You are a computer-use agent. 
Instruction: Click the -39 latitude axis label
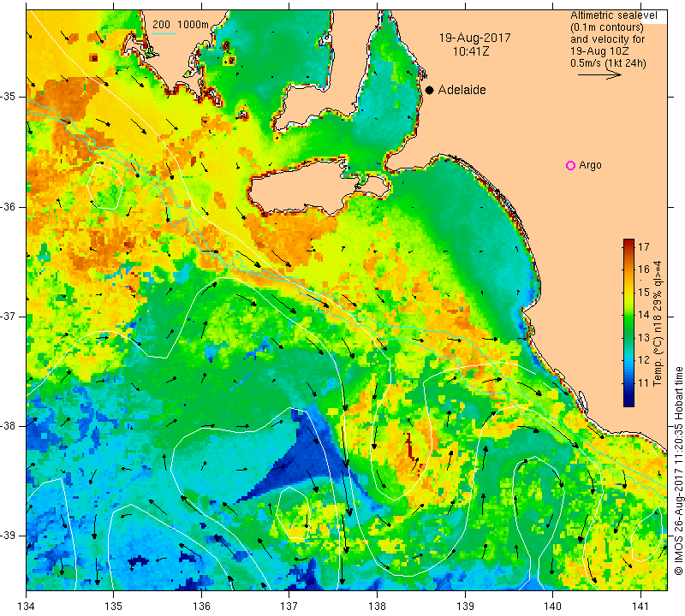pos(9,536)
